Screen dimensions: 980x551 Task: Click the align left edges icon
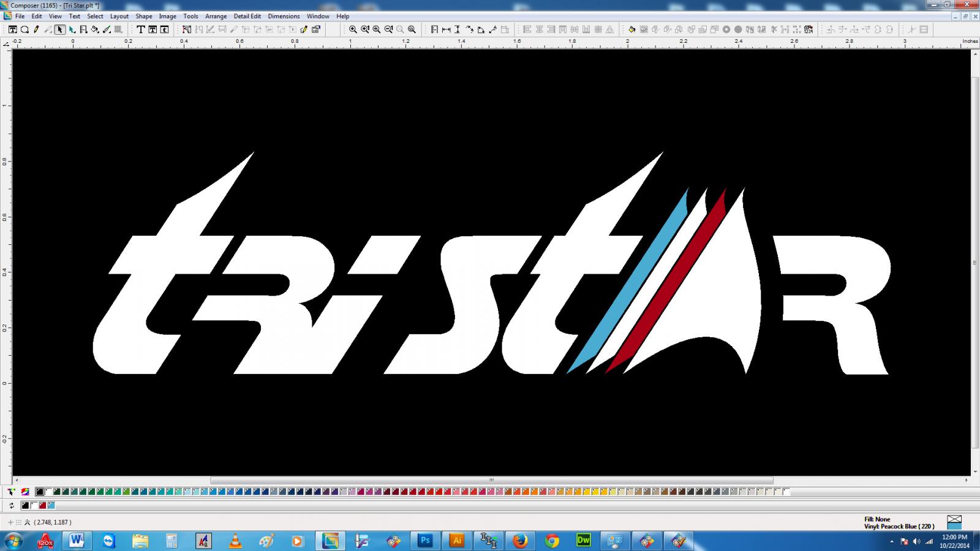(x=527, y=29)
